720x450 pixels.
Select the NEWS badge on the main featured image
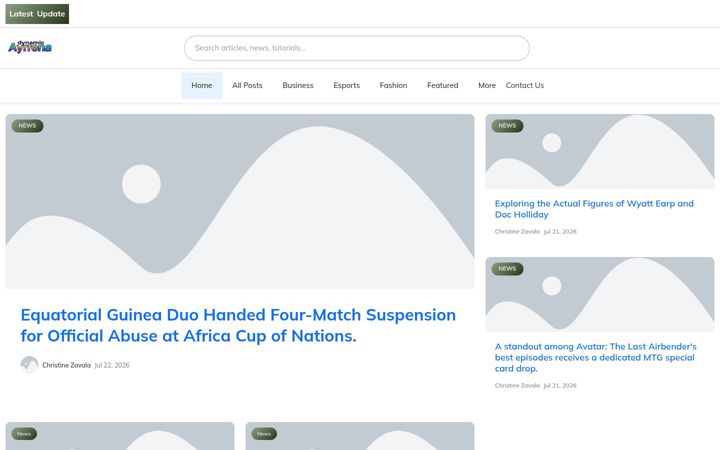coord(28,126)
